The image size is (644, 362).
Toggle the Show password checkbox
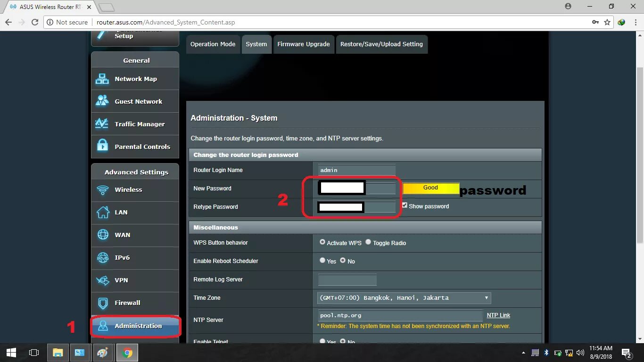click(x=405, y=206)
